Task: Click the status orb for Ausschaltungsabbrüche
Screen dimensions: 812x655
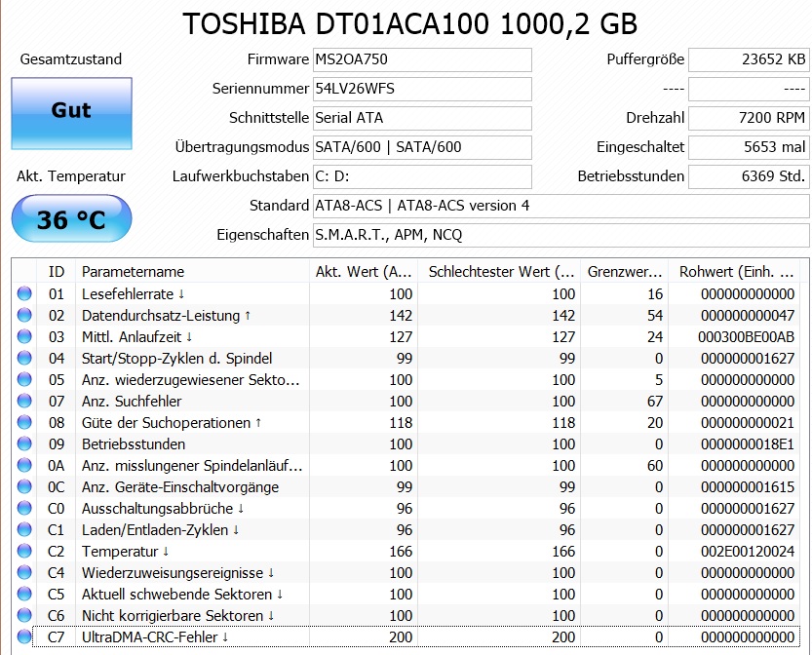Action: click(x=24, y=508)
